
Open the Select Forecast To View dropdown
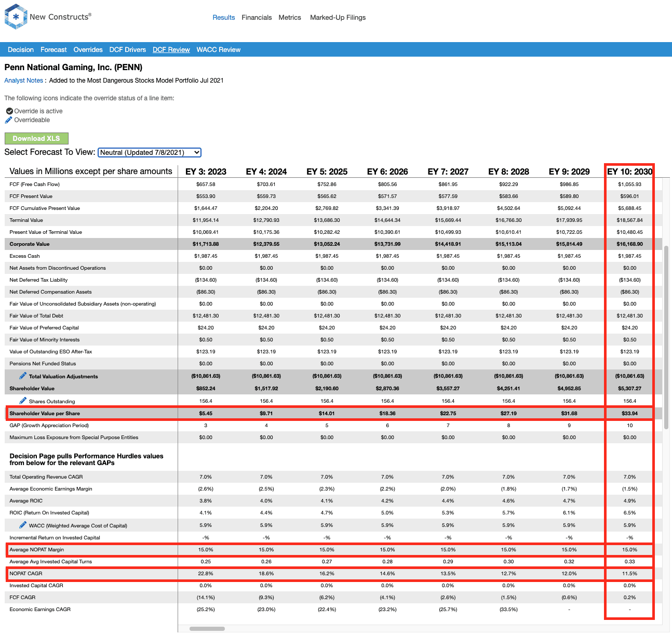coord(150,152)
